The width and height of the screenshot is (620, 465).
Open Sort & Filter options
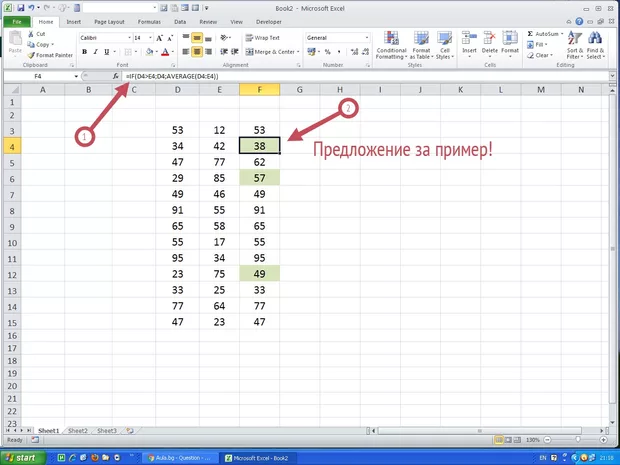click(x=575, y=45)
